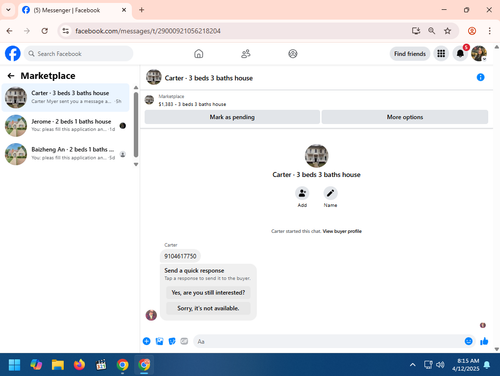500x376 pixels.
Task: Click Mark as pending
Action: point(232,117)
